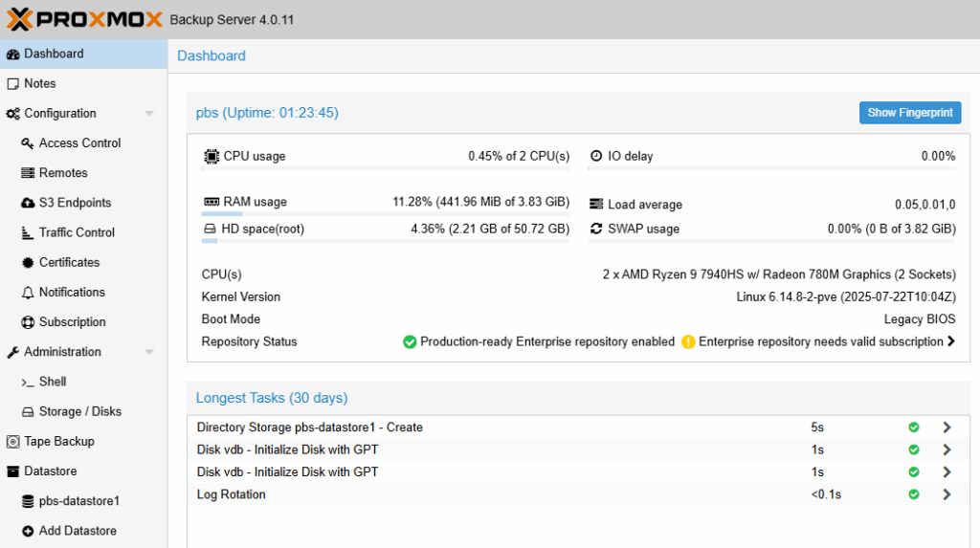The image size is (980, 548).
Task: Open details arrow for Log Rotation task
Action: tap(947, 494)
